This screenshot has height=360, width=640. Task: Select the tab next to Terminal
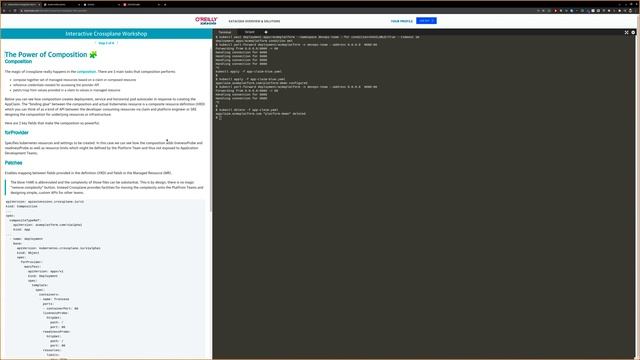point(249,32)
